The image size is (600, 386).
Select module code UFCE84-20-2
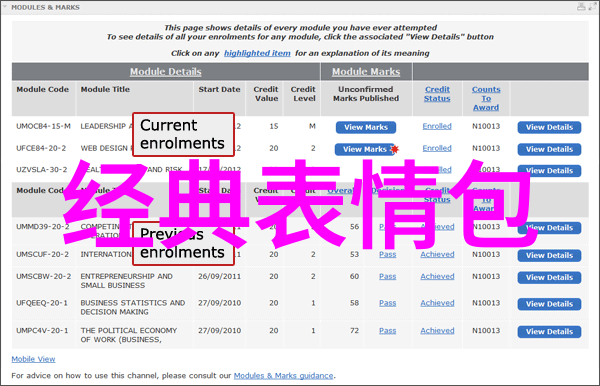pyautogui.click(x=41, y=148)
